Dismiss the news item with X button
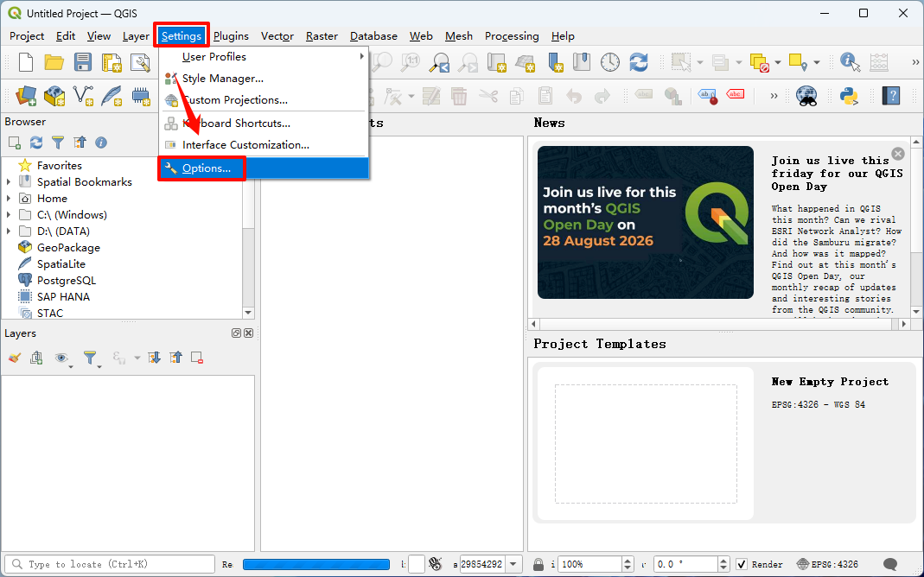Image resolution: width=924 pixels, height=577 pixels. (x=898, y=154)
